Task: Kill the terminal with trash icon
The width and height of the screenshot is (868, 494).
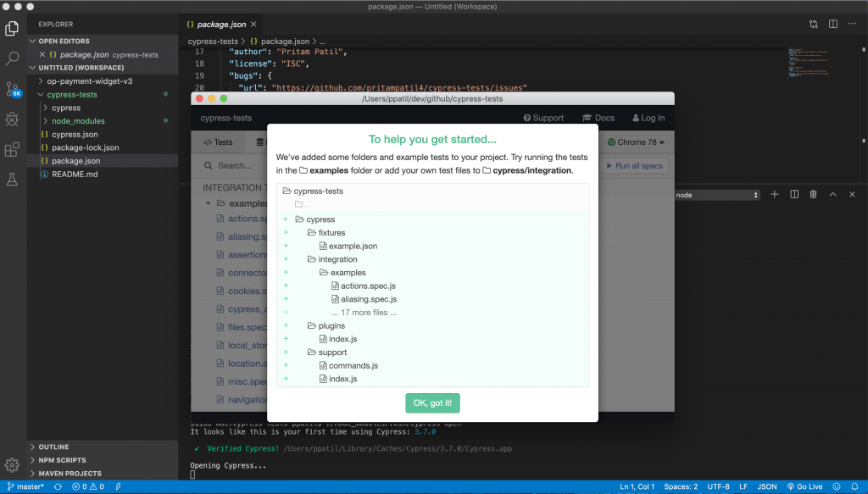Action: (813, 194)
